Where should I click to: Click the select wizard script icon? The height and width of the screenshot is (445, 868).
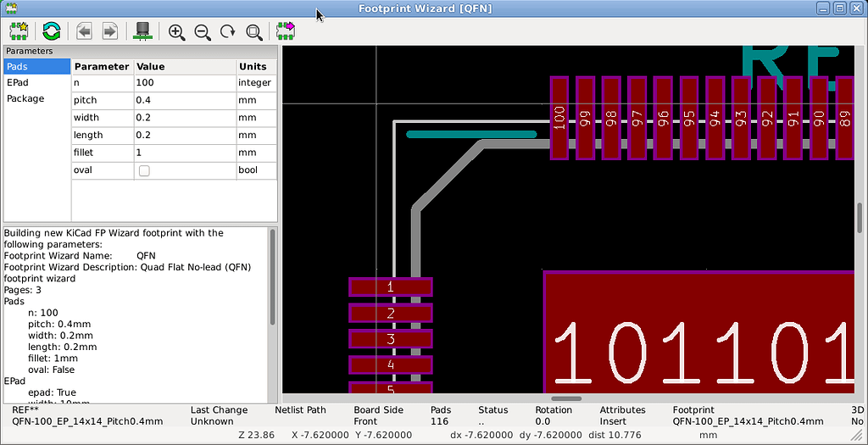(x=19, y=31)
